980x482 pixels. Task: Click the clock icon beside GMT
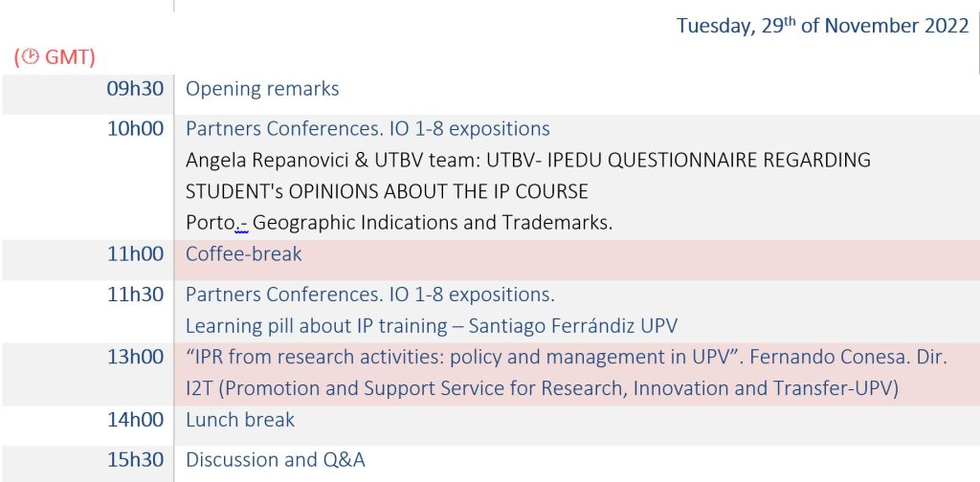pos(31,57)
